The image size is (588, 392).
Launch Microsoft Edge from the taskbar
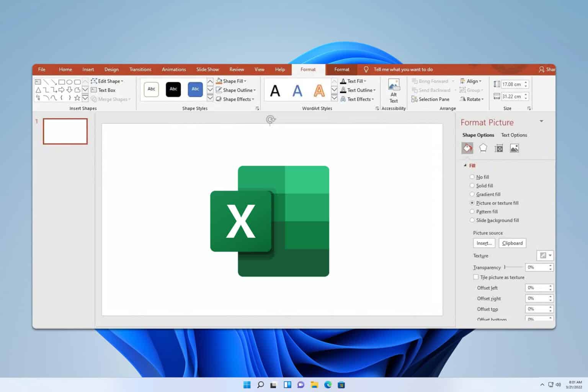pyautogui.click(x=328, y=385)
